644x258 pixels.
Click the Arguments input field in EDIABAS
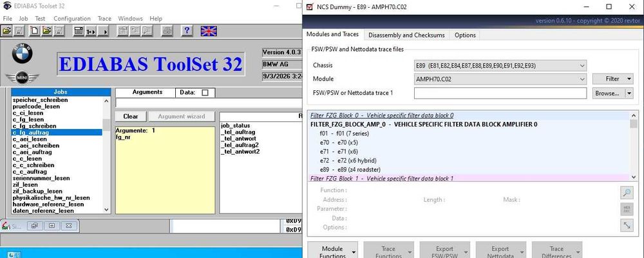(209, 103)
